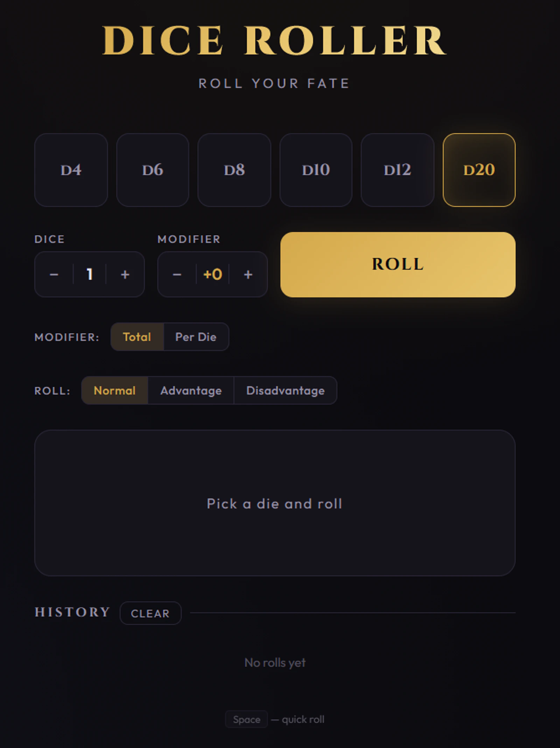Switch modifier mode to Per Die
Viewport: 560px width, 748px height.
(196, 337)
